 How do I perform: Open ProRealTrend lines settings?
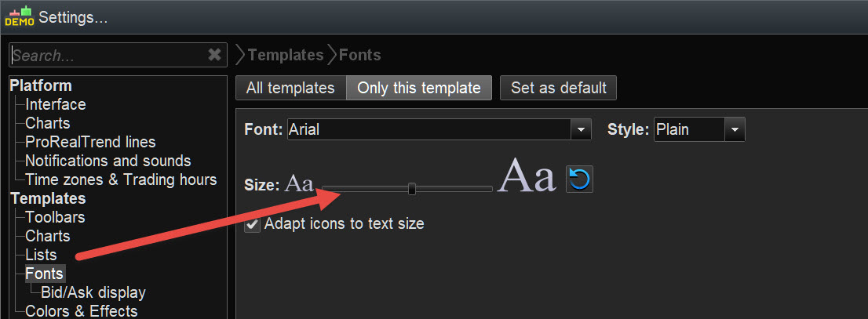tap(90, 142)
